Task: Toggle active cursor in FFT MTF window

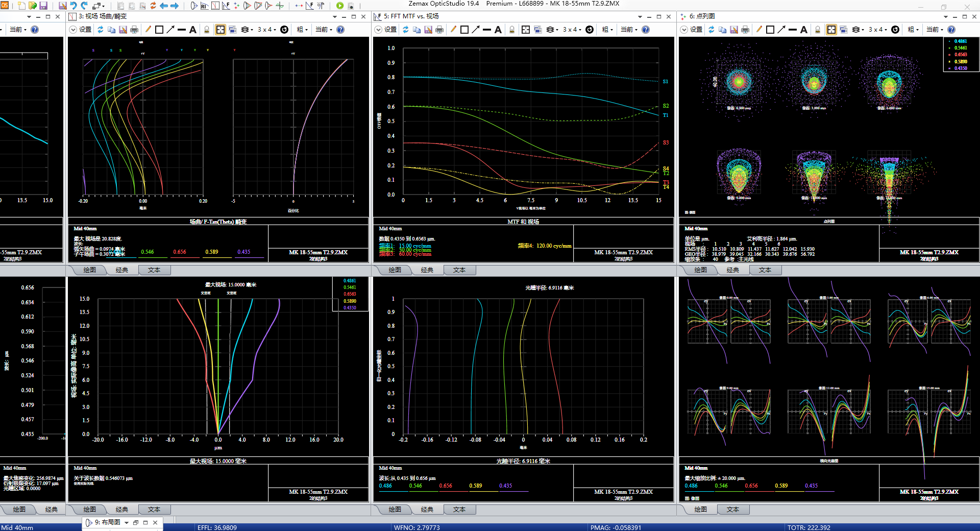Action: coord(526,30)
